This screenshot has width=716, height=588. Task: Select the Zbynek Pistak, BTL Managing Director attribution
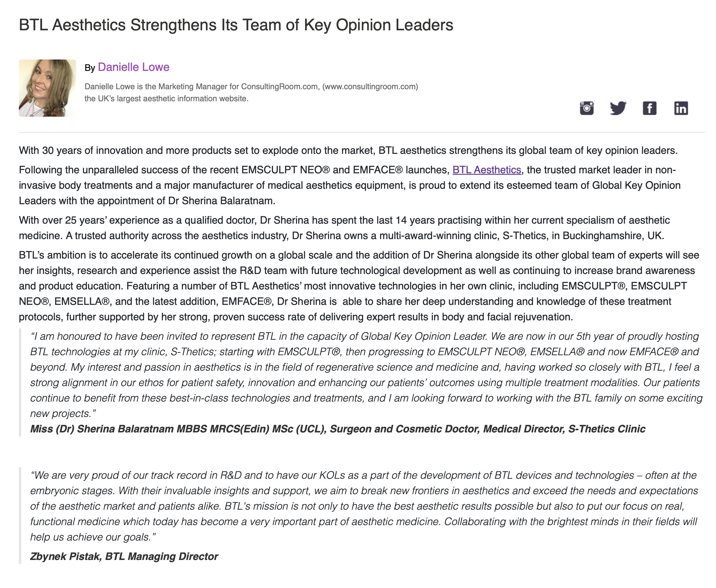[x=124, y=557]
